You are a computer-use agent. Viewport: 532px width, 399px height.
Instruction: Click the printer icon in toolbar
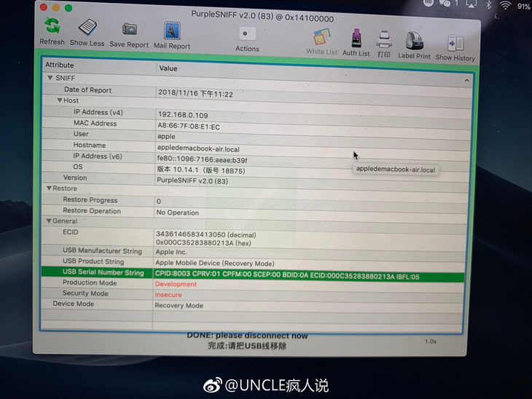click(384, 39)
